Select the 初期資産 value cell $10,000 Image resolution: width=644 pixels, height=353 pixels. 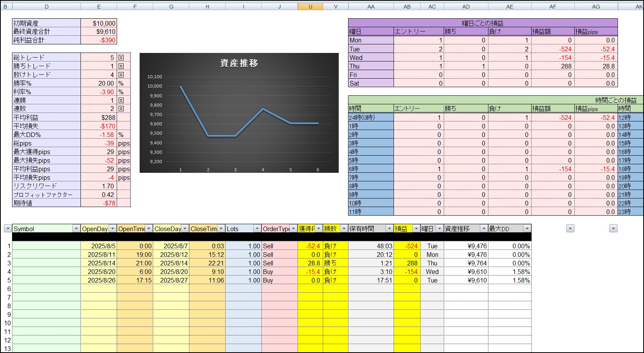pyautogui.click(x=99, y=23)
